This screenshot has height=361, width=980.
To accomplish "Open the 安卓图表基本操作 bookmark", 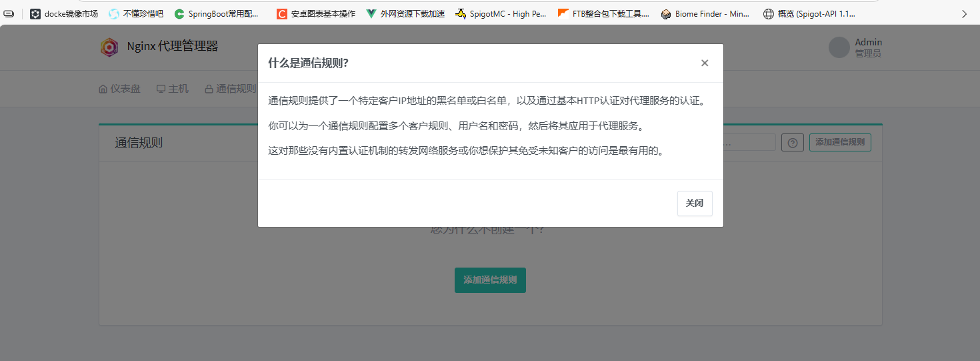I will click(316, 13).
